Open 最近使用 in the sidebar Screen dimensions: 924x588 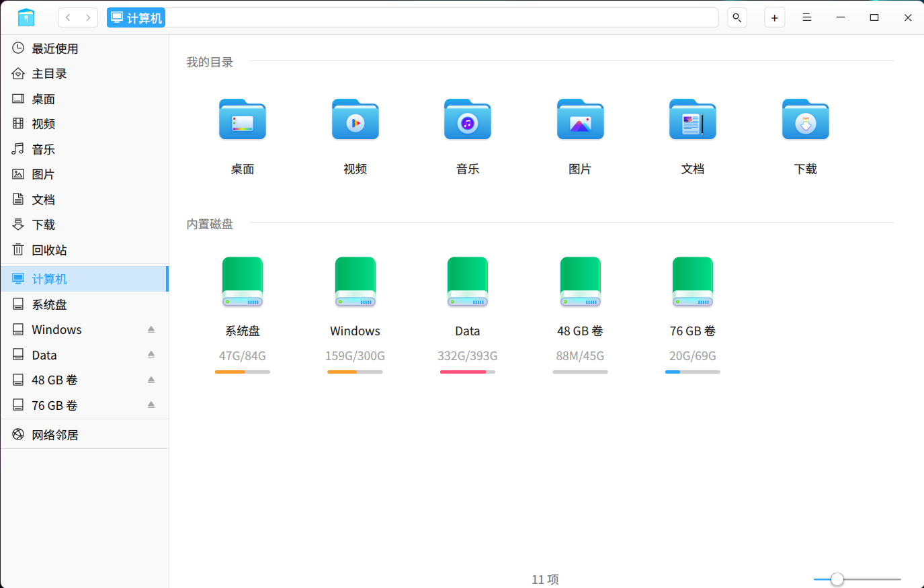[84, 48]
